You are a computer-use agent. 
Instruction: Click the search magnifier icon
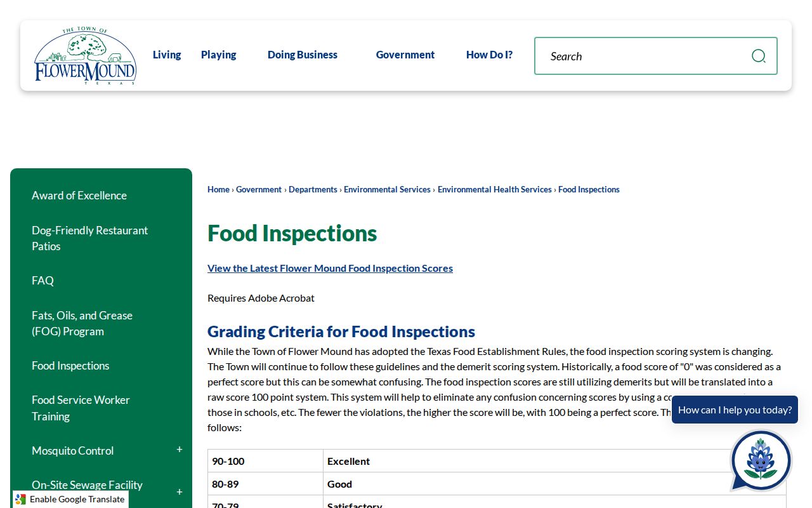(x=758, y=56)
